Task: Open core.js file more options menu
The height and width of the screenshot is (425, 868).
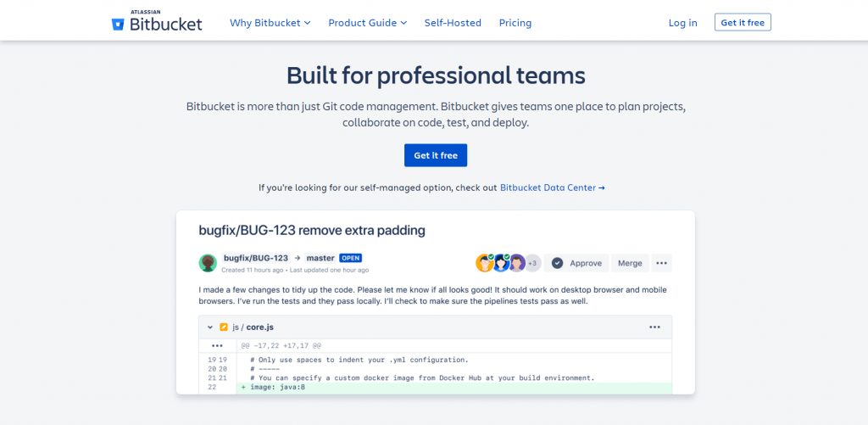Action: 655,327
